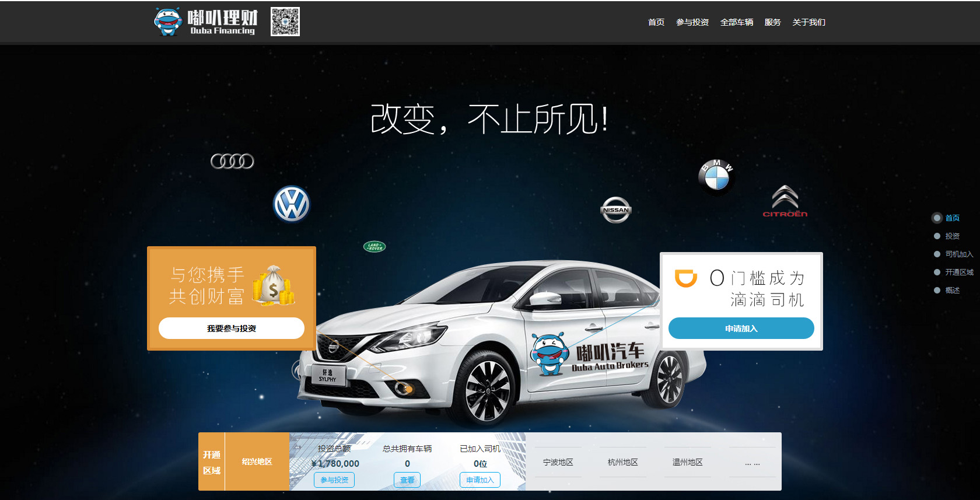Switch to 温州地区 region tab

[688, 462]
